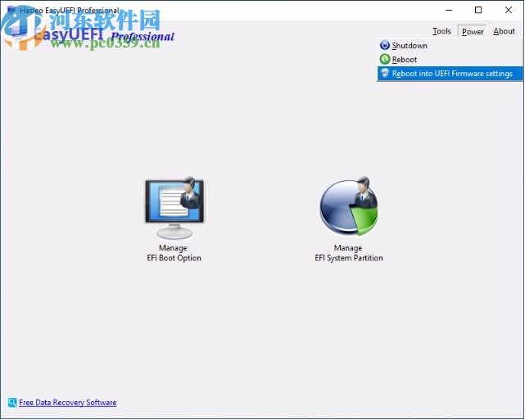
Task: Open the Tools menu
Action: 441,31
